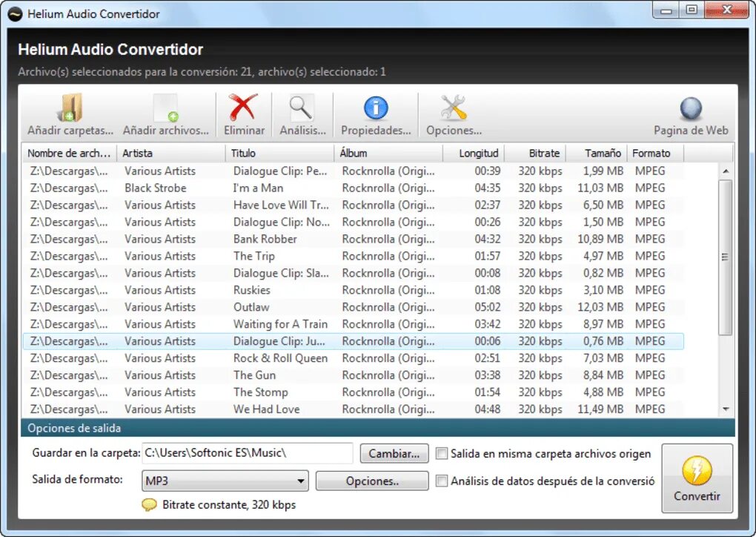Sort by Bitrate column header

(x=535, y=153)
